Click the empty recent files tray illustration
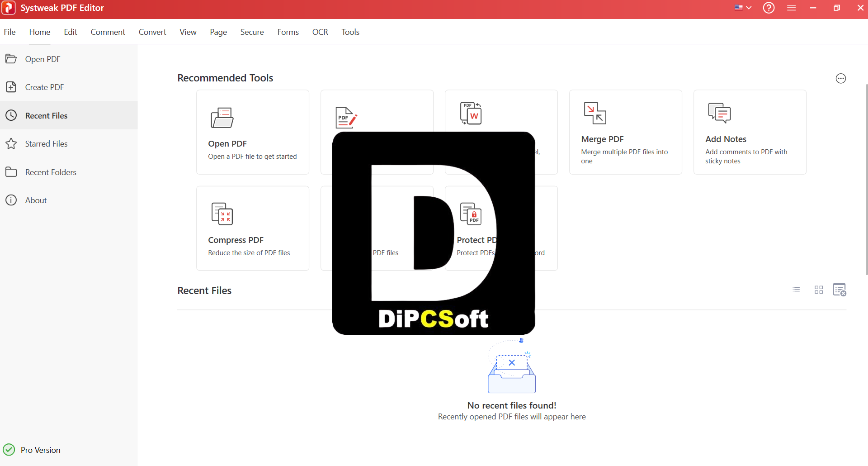The image size is (868, 466). [512, 366]
